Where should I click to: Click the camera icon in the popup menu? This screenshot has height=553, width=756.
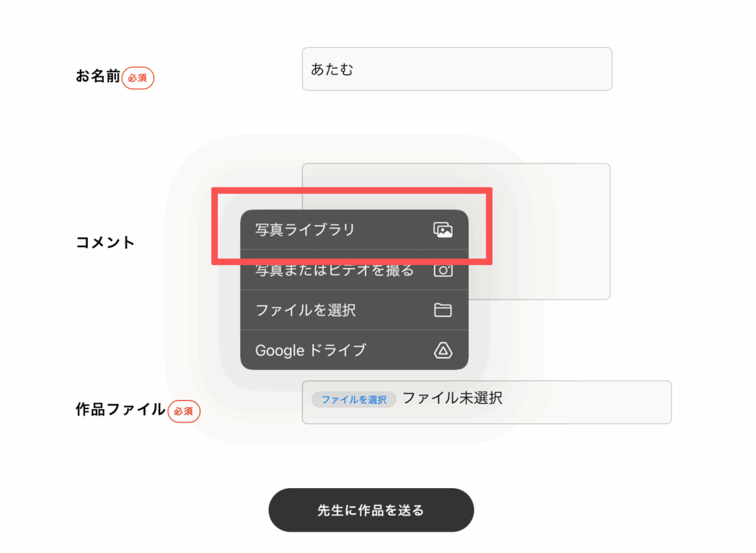coord(442,270)
